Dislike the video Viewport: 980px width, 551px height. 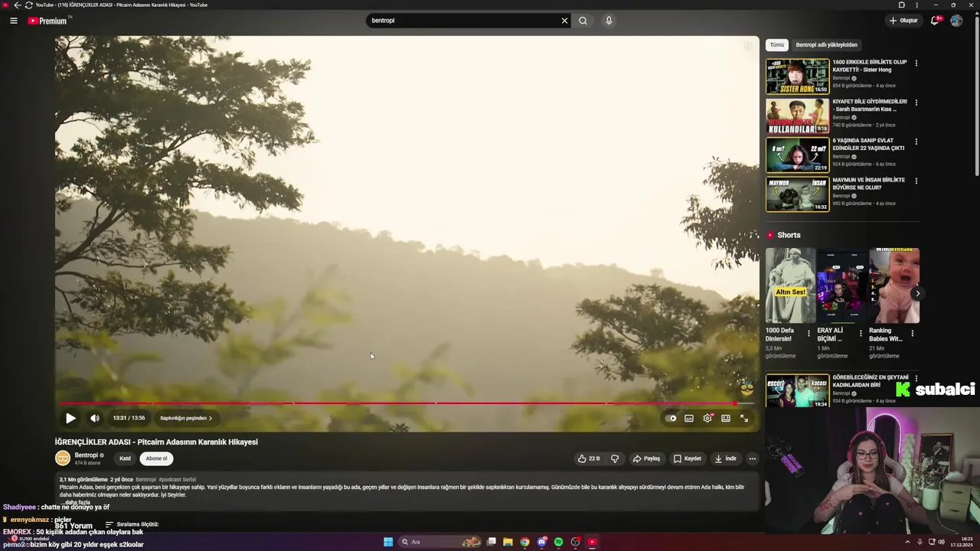click(x=615, y=458)
